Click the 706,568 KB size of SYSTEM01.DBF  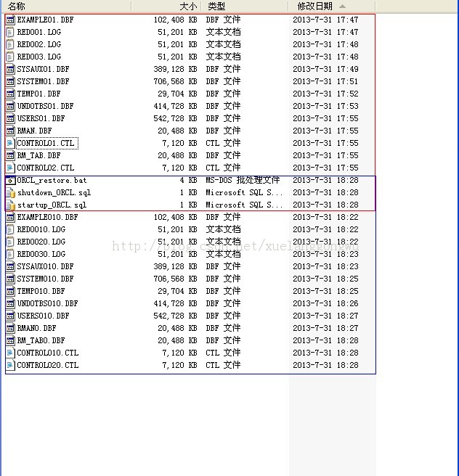[x=175, y=82]
